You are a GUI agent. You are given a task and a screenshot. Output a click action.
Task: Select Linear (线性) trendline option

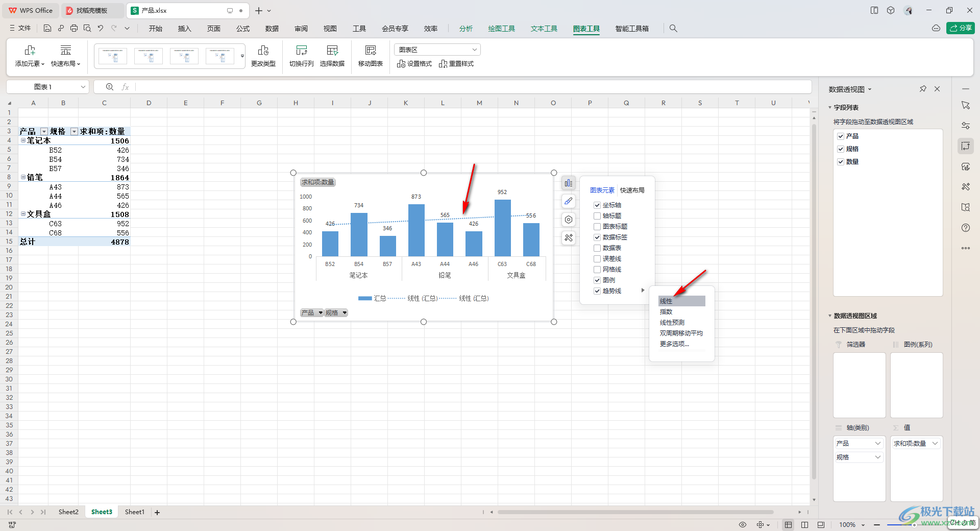682,301
